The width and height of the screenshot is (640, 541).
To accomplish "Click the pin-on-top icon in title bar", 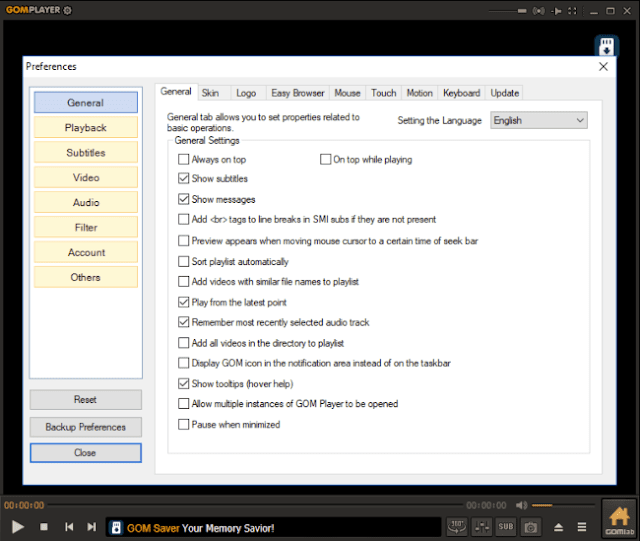I will pyautogui.click(x=556, y=11).
